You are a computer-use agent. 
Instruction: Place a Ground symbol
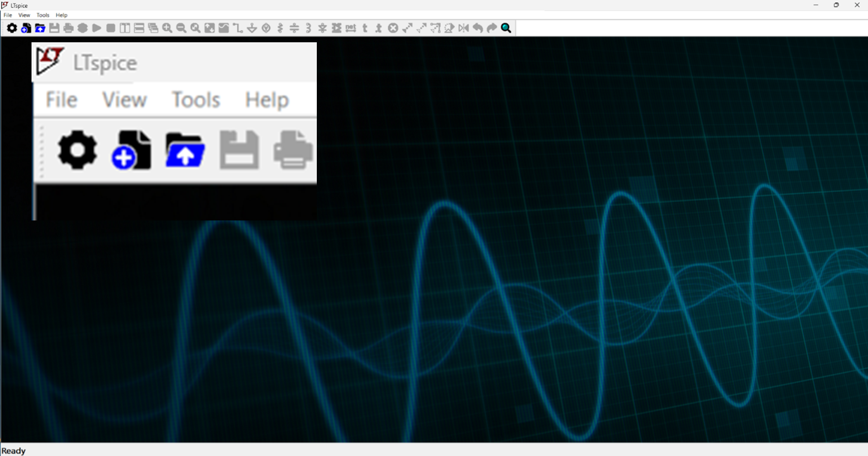tap(252, 28)
